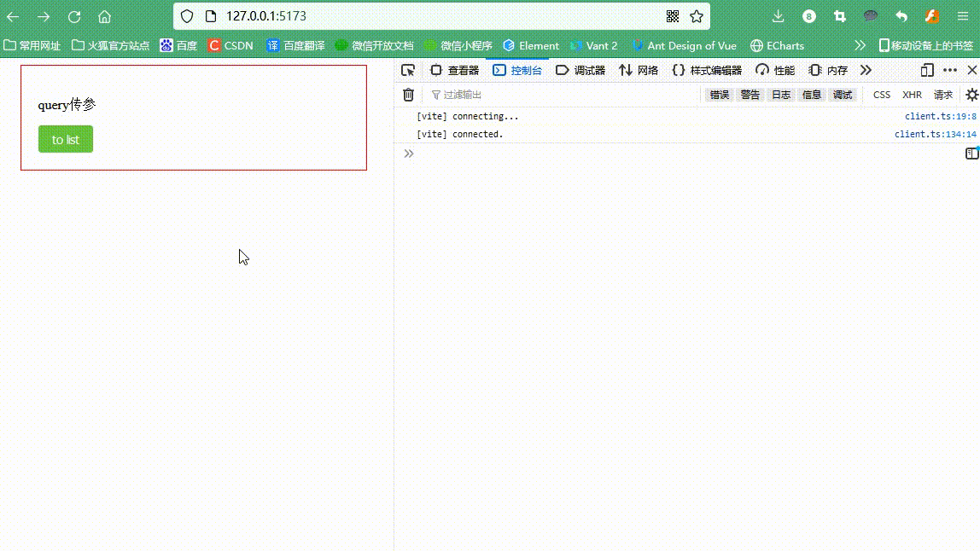980x551 pixels.
Task: Show more bookmarks with overflow chevron
Action: click(860, 45)
